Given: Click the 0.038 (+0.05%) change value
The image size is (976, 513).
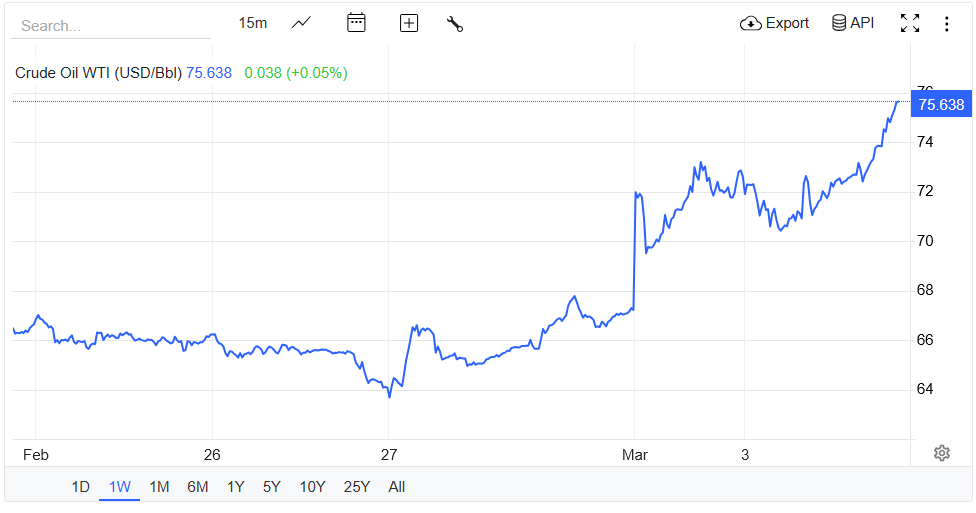Looking at the screenshot, I should point(296,73).
